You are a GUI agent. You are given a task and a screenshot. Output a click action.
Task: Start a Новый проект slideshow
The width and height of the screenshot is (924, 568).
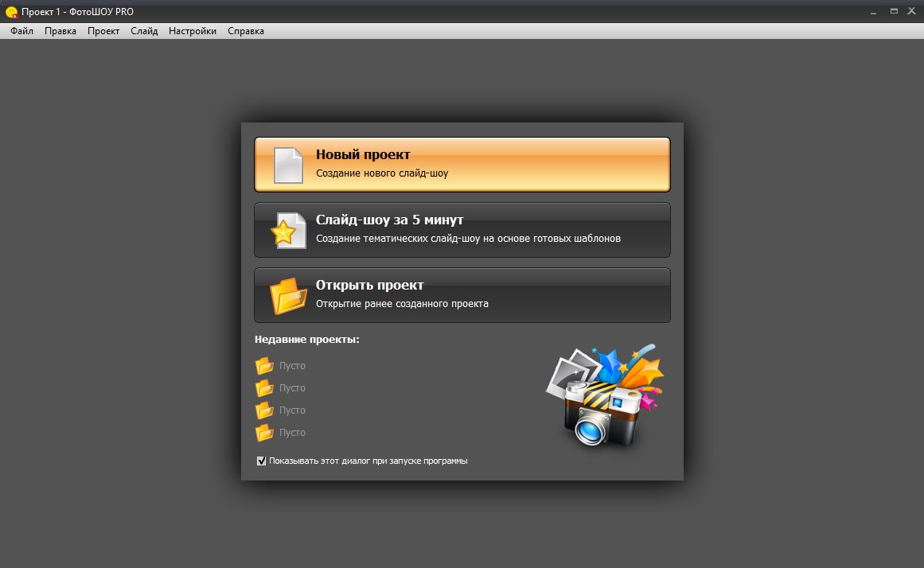tap(462, 165)
